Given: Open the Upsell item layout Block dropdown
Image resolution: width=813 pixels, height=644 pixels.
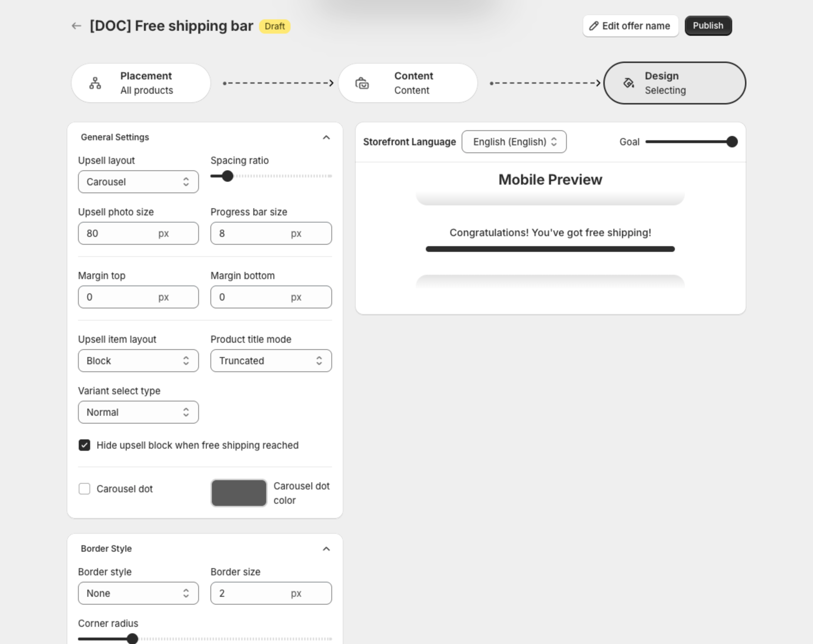Looking at the screenshot, I should click(138, 361).
